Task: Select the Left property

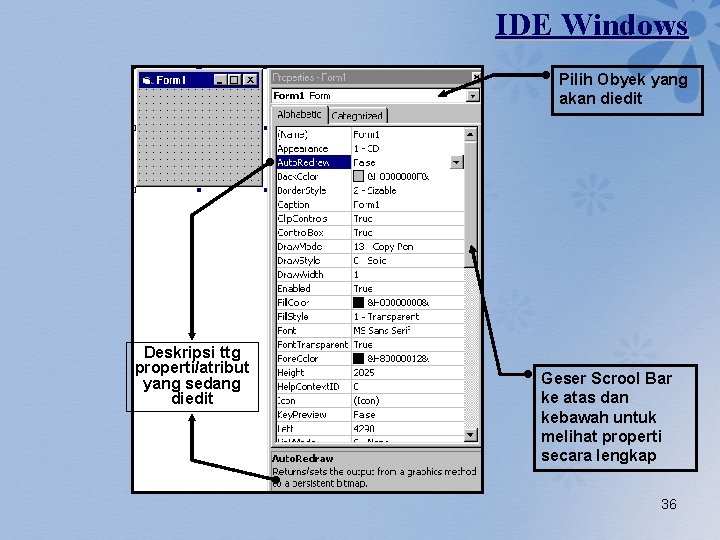Action: pyautogui.click(x=314, y=429)
